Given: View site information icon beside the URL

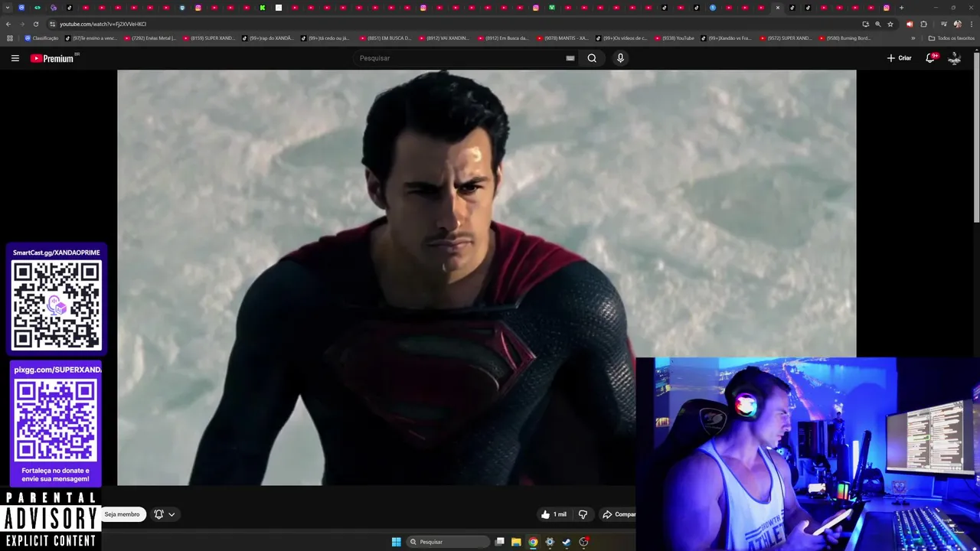Looking at the screenshot, I should point(52,24).
